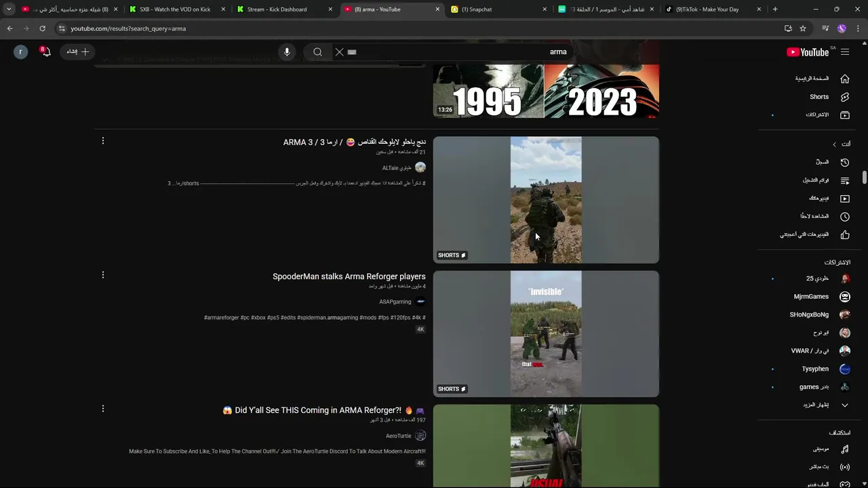
Task: Open the Live broadcast explore icon
Action: point(845,467)
